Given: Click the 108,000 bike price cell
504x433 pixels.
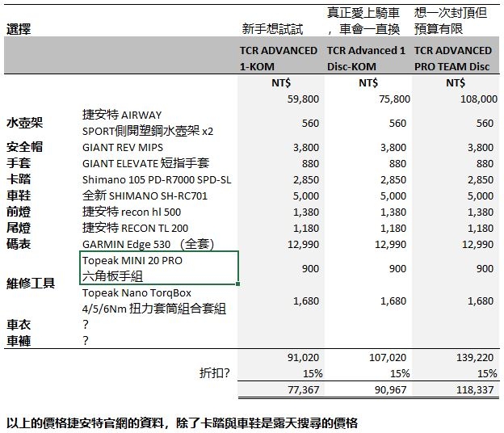Looking at the screenshot, I should [479, 99].
